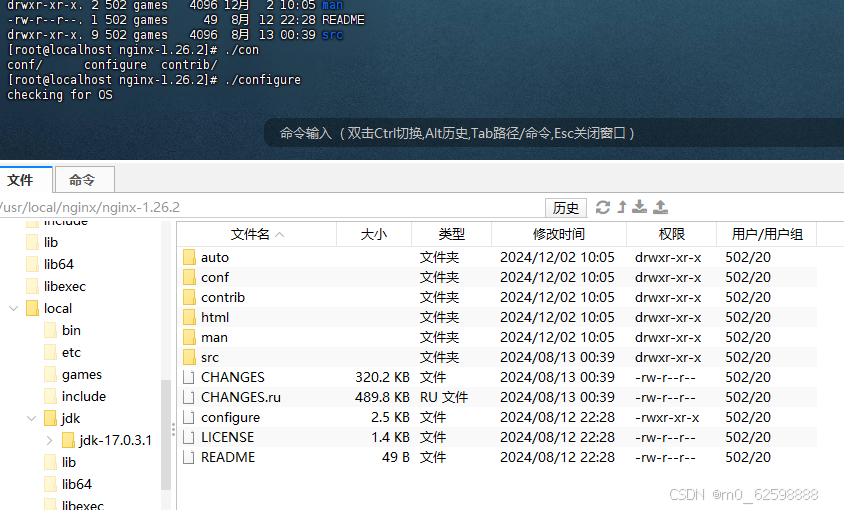Click the size value 320.2 KB
The width and height of the screenshot is (844, 510).
[382, 377]
